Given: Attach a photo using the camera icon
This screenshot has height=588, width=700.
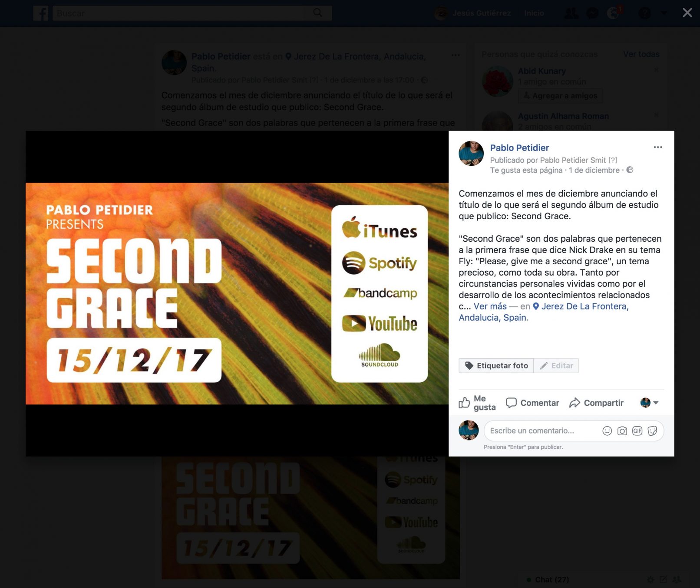Looking at the screenshot, I should [x=622, y=430].
